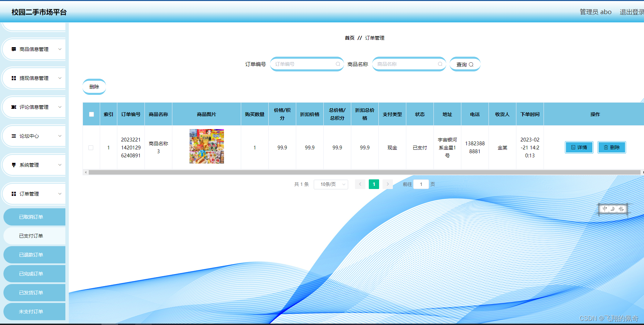Click the 订单管理 grid icon
The width and height of the screenshot is (644, 325).
point(14,194)
